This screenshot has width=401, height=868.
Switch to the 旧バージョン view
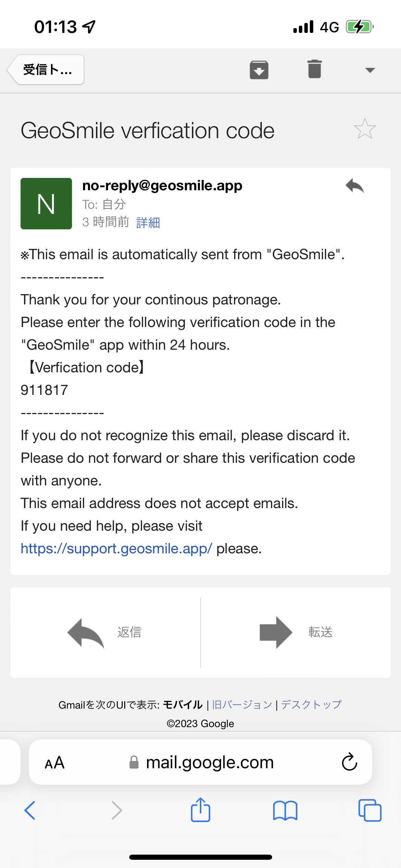pos(242,705)
